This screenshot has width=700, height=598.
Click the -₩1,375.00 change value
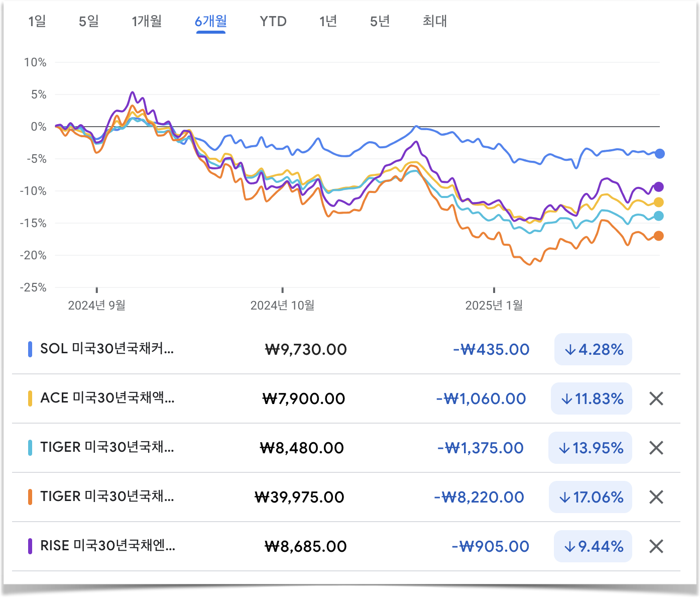481,448
